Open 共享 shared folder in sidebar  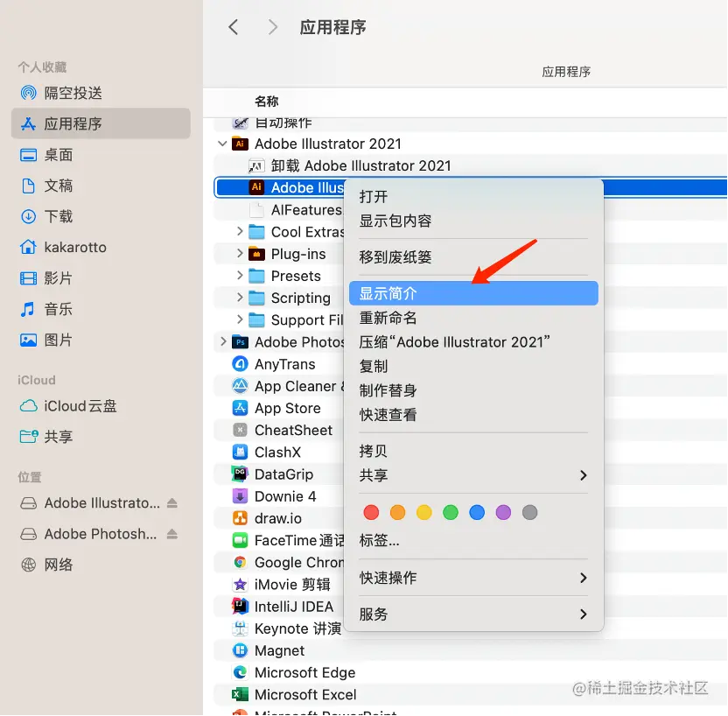click(101, 437)
